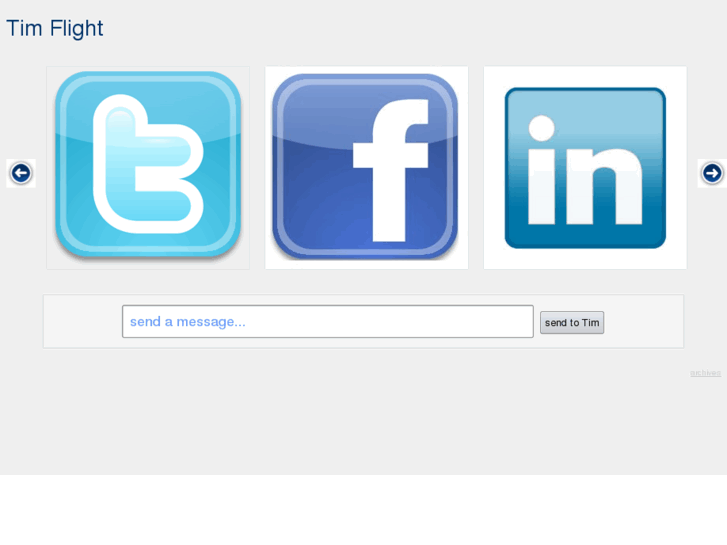Click the right arrow carousel button

712,173
